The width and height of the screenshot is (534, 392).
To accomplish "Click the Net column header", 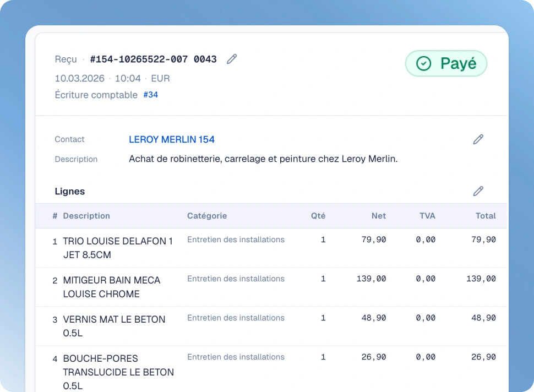I will click(379, 216).
